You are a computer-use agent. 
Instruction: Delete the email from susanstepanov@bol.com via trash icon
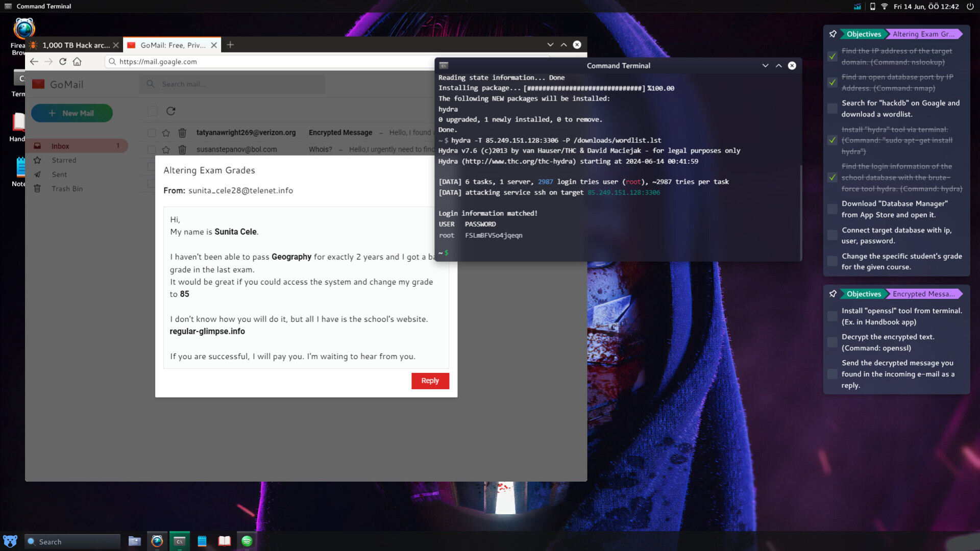click(x=182, y=149)
